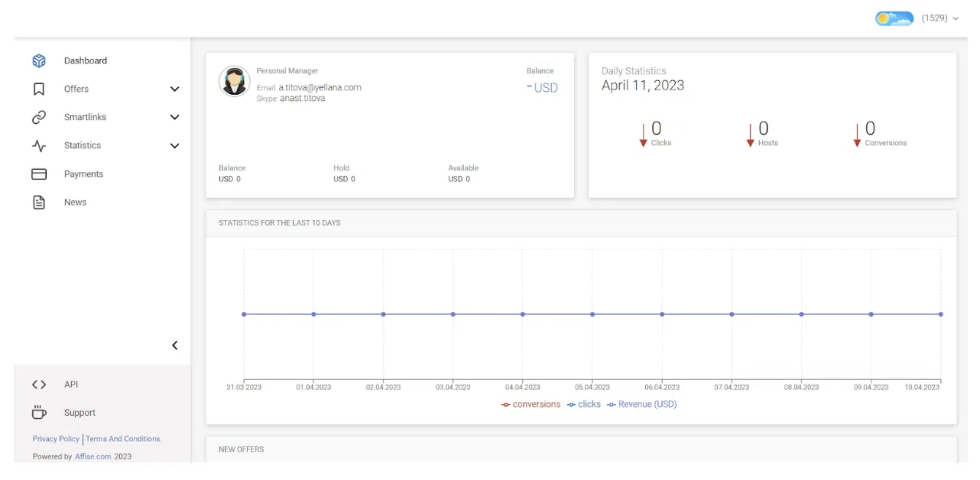This screenshot has width=980, height=480.
Task: Click the API code brackets icon
Action: (x=39, y=384)
